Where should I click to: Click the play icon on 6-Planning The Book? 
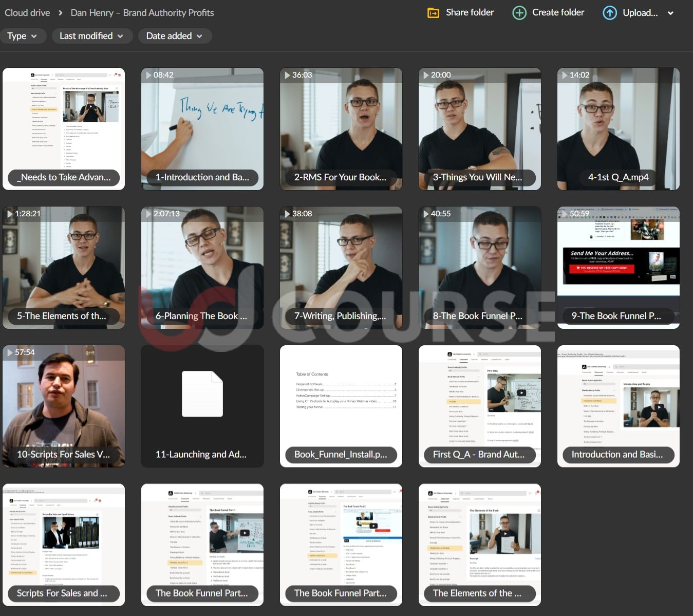(x=148, y=214)
